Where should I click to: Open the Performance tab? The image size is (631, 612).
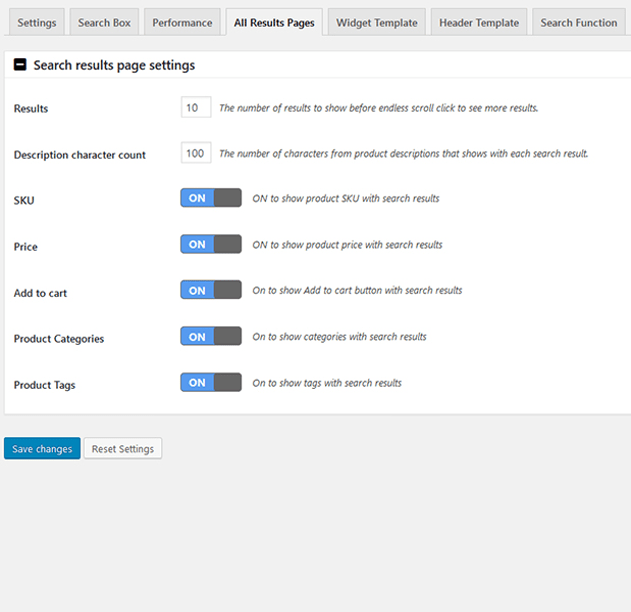click(x=182, y=23)
